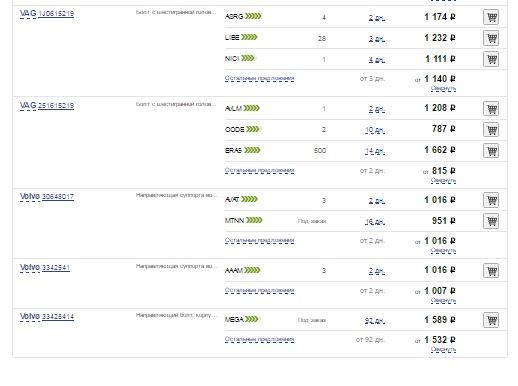518x386 pixels.
Task: Add the NICI 1 111 ₽ offer to cart
Action: 491,59
